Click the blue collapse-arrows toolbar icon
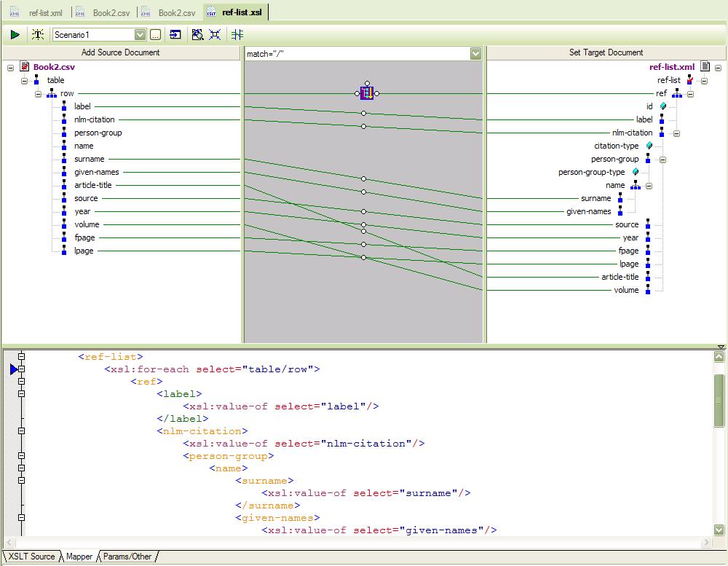728x566 pixels. (215, 34)
